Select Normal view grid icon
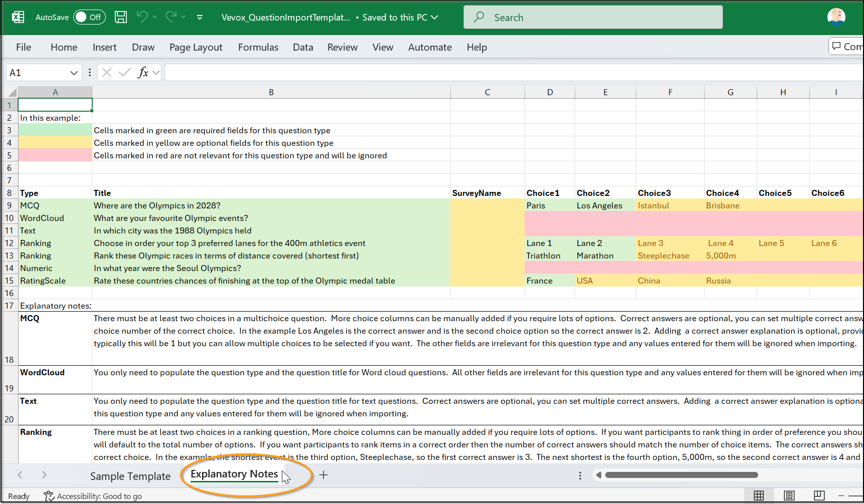This screenshot has width=864, height=504. click(759, 495)
